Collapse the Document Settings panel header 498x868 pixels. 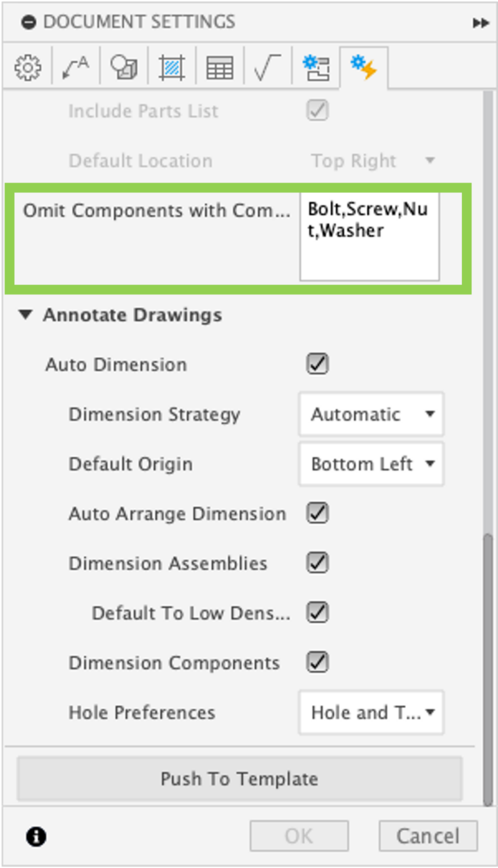(28, 23)
